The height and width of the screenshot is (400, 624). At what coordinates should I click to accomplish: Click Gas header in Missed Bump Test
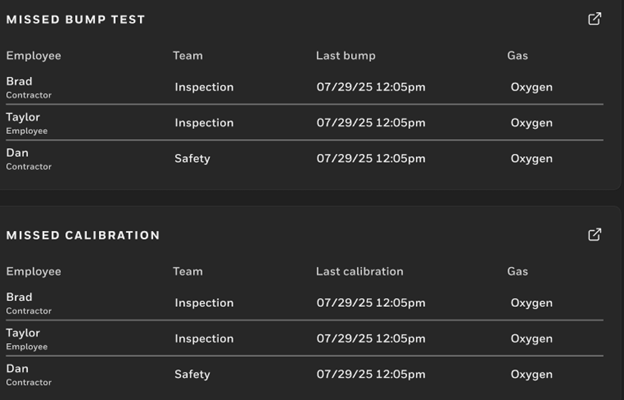pos(517,56)
